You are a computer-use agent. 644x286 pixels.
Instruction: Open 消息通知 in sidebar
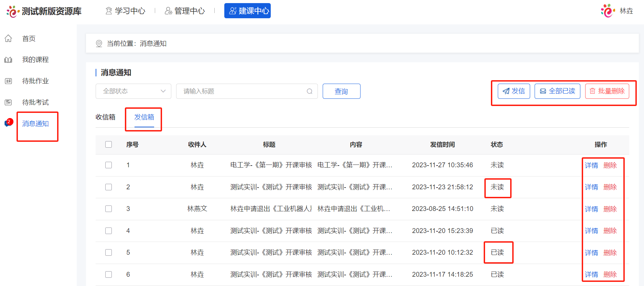[x=35, y=124]
